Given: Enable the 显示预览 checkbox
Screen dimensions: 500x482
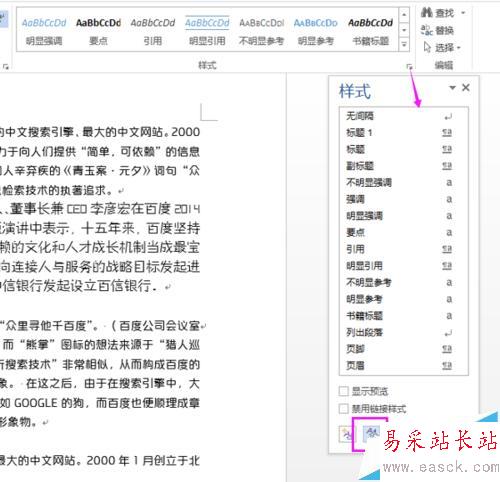Looking at the screenshot, I should (343, 391).
